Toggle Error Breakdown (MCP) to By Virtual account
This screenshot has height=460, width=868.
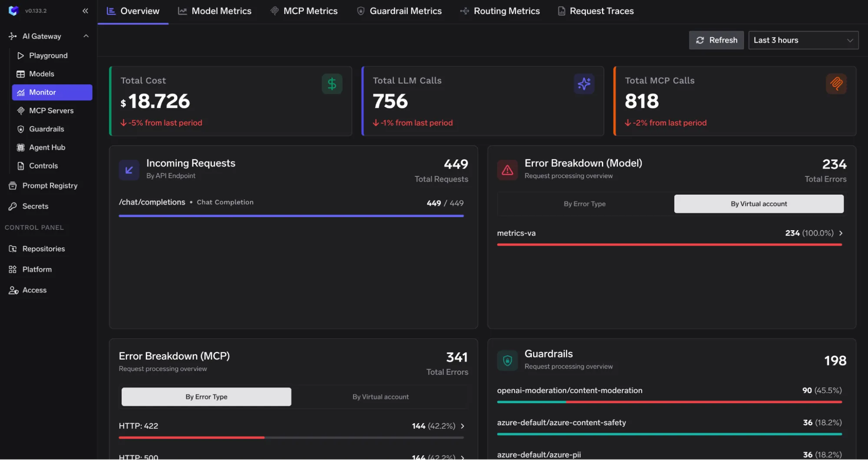point(380,397)
